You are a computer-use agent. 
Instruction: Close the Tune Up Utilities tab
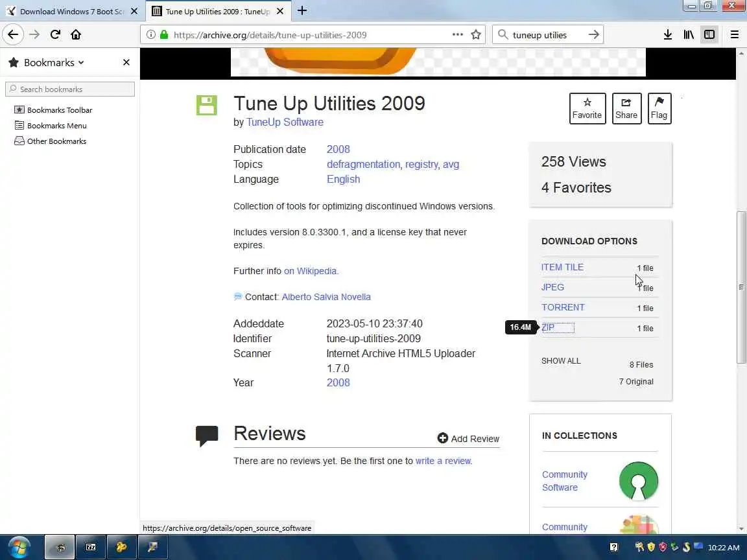point(280,11)
